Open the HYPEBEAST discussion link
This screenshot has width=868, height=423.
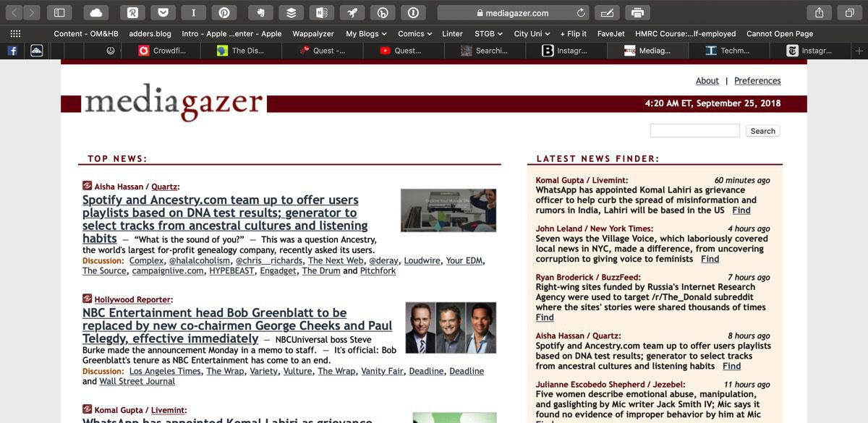point(231,270)
